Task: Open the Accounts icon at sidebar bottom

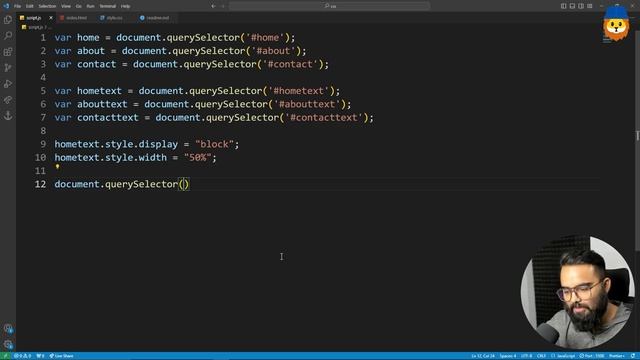Action: [x=8, y=328]
